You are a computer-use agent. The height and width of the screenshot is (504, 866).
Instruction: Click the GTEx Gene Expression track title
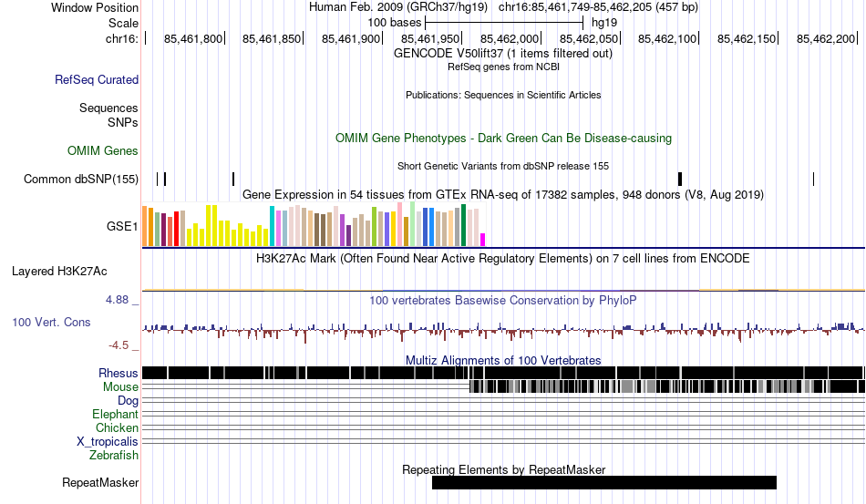pyautogui.click(x=503, y=194)
